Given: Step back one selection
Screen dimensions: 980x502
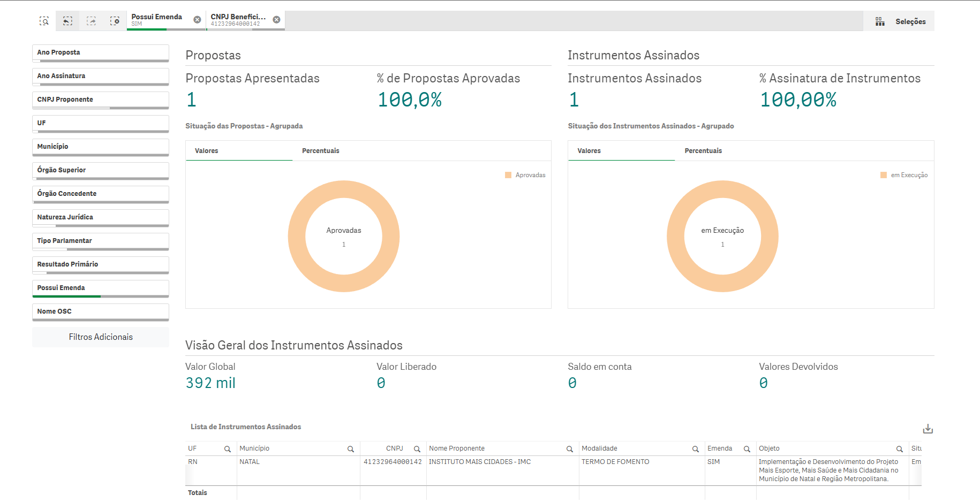Looking at the screenshot, I should point(67,21).
